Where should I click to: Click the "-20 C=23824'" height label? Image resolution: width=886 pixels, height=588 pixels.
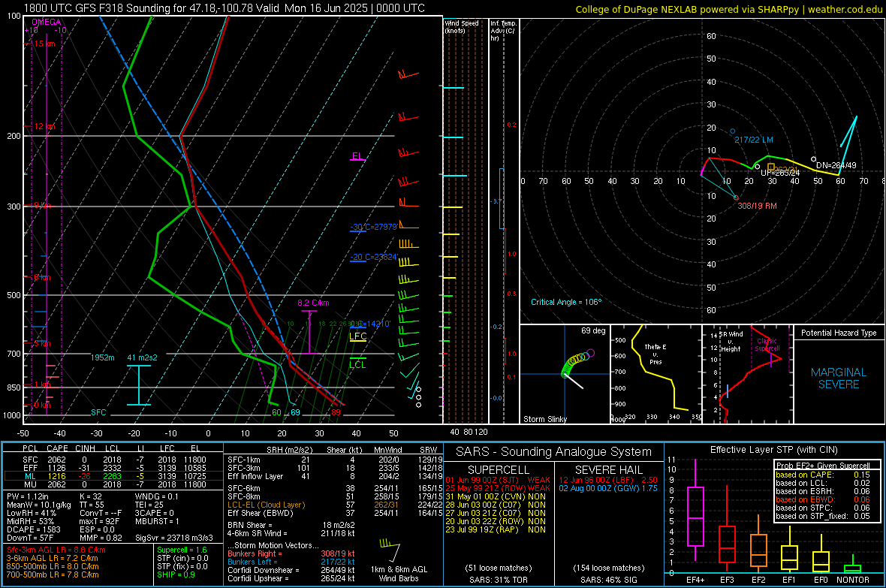[373, 257]
